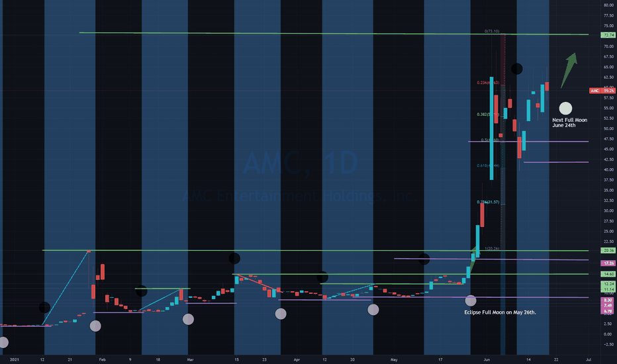The image size is (617, 364).
Task: Click the white full moon marker above 'Next Full Moon'
Action: click(x=565, y=109)
